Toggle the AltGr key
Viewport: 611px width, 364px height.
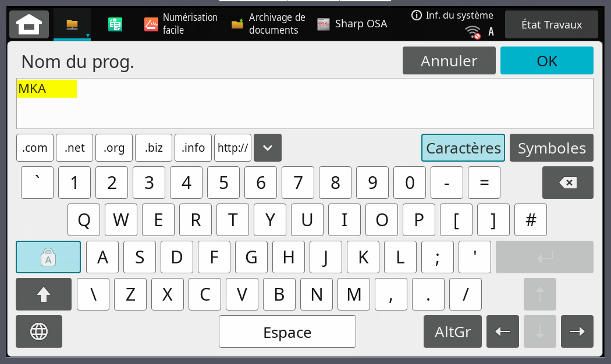452,331
